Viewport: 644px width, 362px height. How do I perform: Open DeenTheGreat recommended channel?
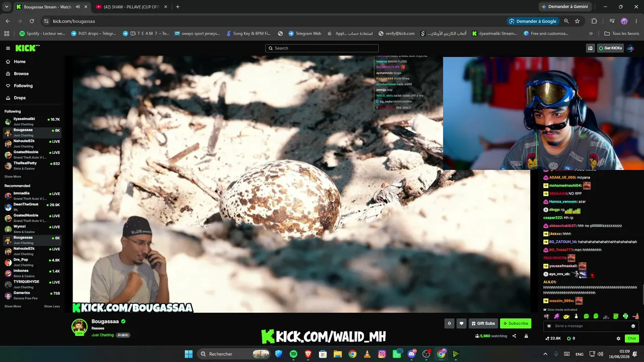(32, 207)
